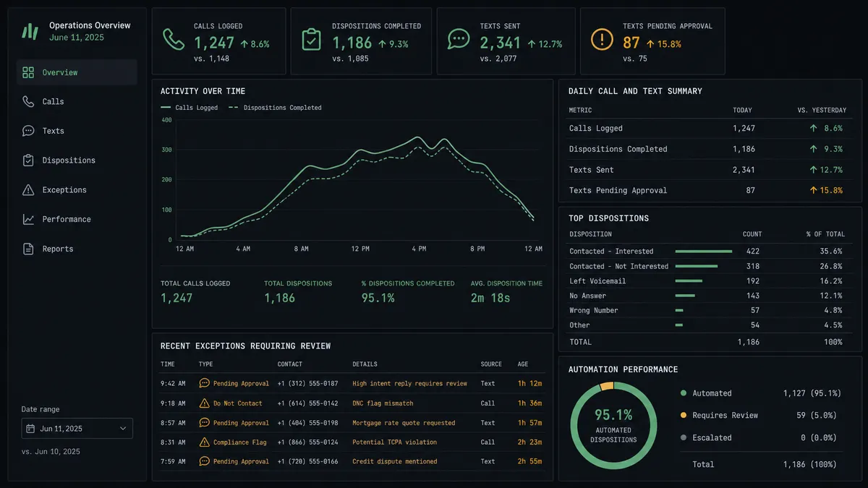Expand date range using the chevron arrow

click(122, 429)
